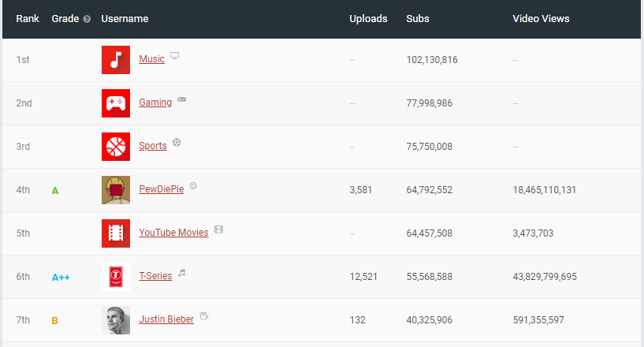Image resolution: width=644 pixels, height=347 pixels.
Task: Open the T-Series channel link
Action: (x=155, y=276)
